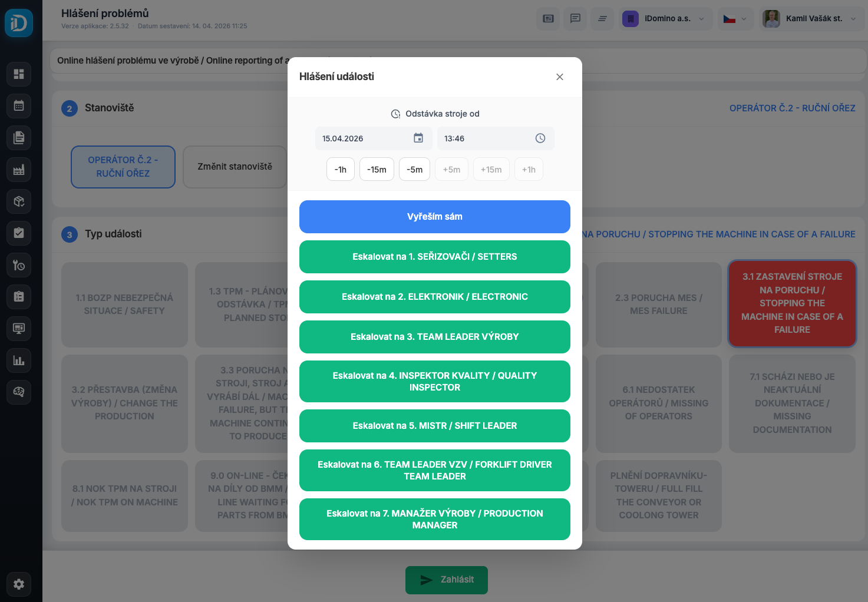
Task: Open the bar chart statistics icon
Action: 19,360
